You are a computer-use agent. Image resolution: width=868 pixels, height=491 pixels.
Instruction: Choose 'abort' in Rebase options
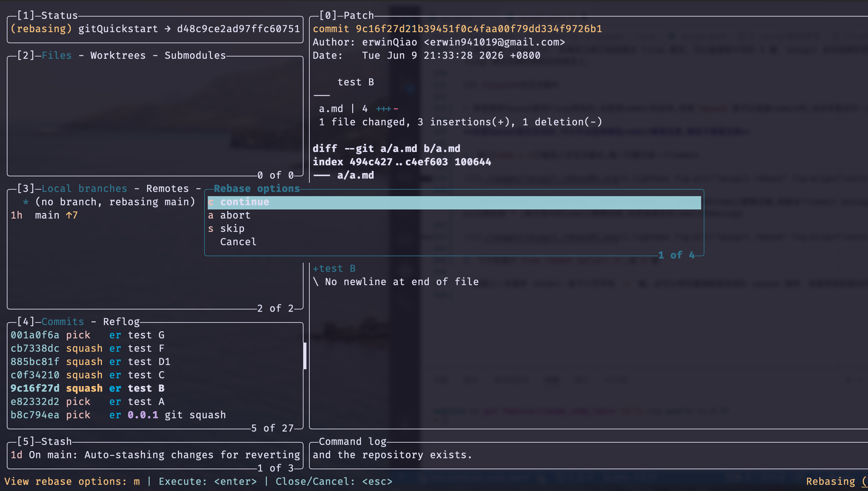click(454, 216)
